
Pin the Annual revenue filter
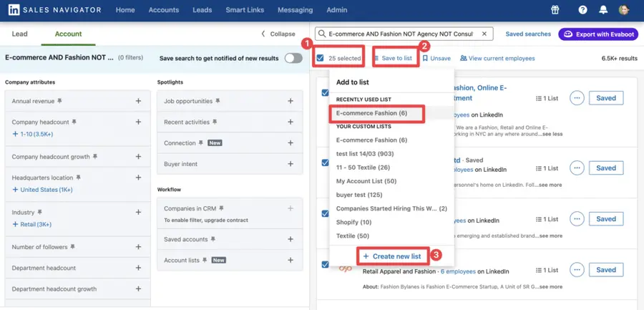(x=59, y=101)
